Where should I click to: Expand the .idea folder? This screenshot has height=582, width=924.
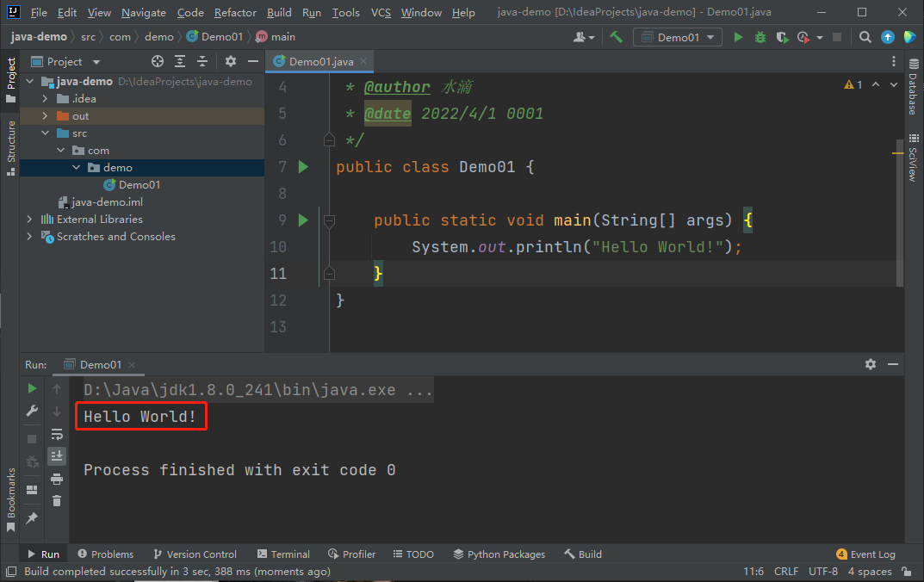(46, 98)
